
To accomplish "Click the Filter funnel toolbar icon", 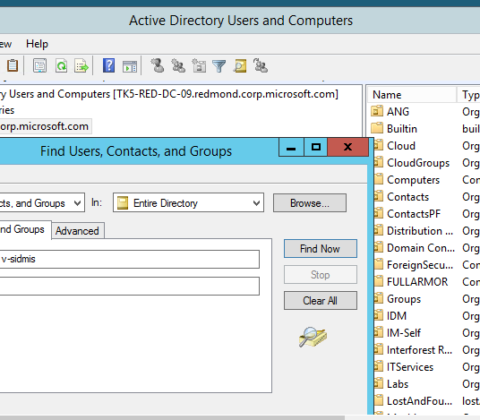I will (x=219, y=66).
